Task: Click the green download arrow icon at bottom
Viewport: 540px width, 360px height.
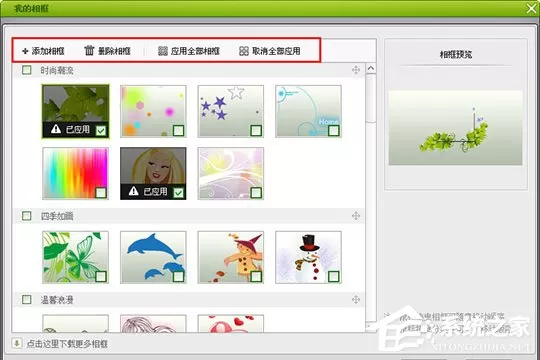Action: coord(17,343)
